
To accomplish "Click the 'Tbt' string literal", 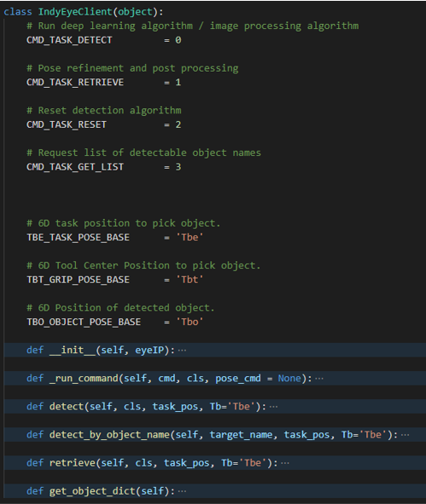I will (x=190, y=280).
